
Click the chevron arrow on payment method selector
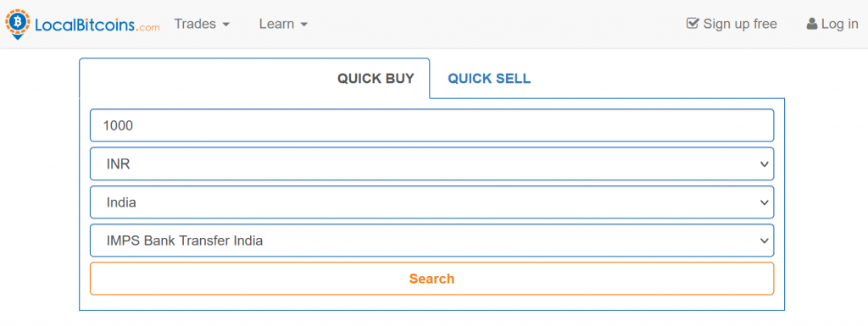click(765, 240)
